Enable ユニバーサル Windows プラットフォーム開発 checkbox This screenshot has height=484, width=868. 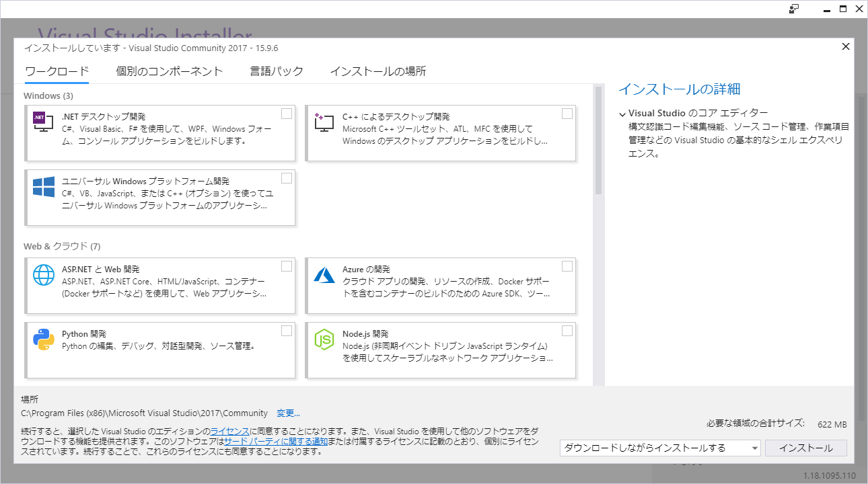[x=287, y=178]
